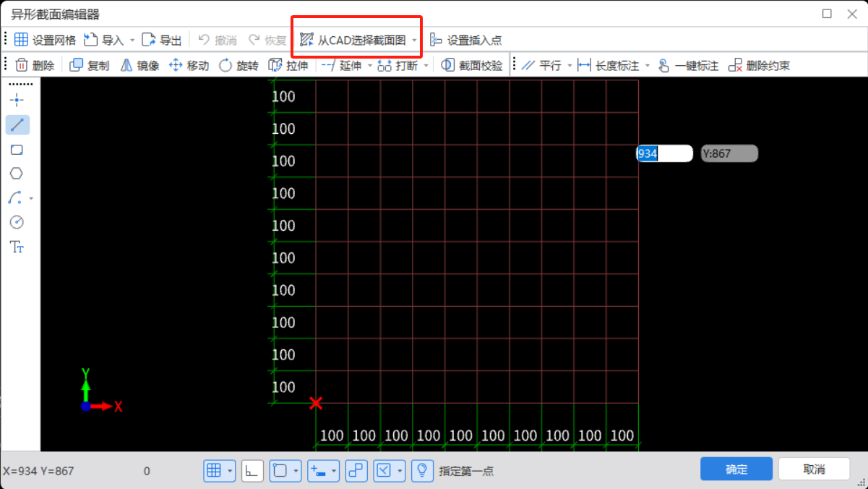The height and width of the screenshot is (489, 868).
Task: Close the 异形截面编辑器 window
Action: tap(851, 13)
